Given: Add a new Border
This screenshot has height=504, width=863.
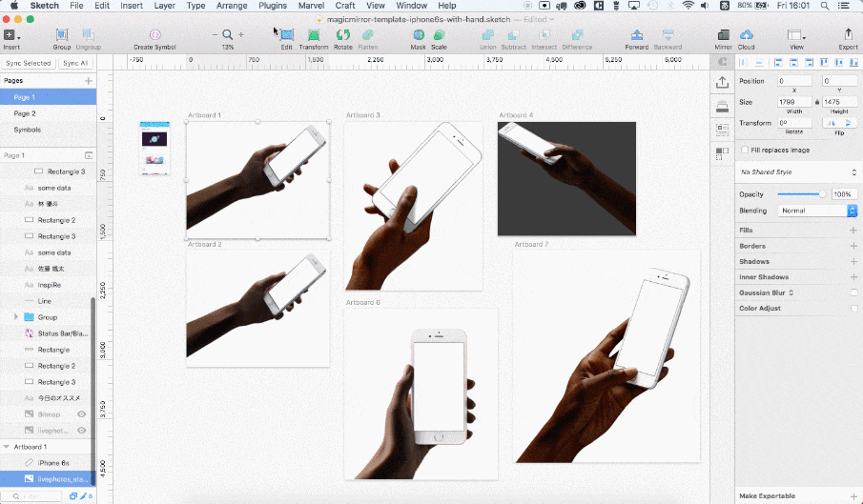Looking at the screenshot, I should point(853,246).
